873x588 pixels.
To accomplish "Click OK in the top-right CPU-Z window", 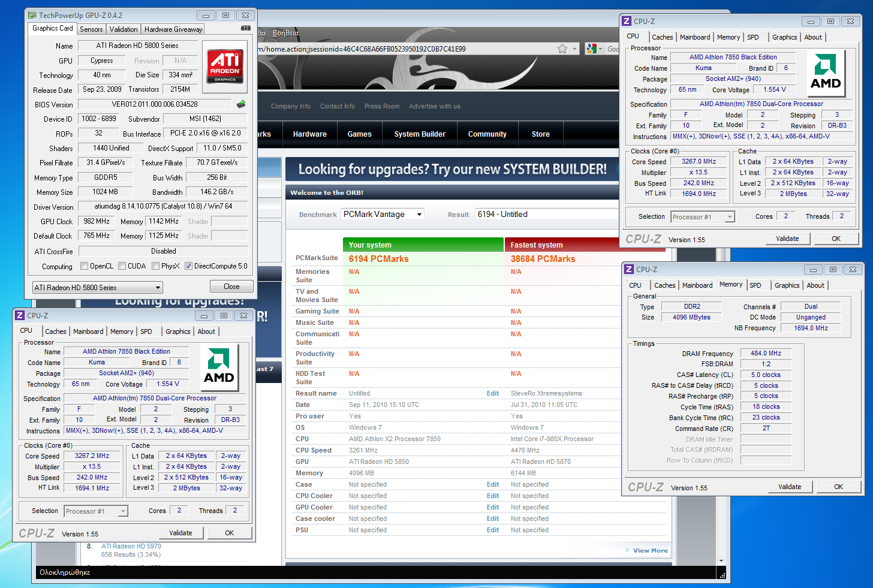I will click(x=836, y=239).
